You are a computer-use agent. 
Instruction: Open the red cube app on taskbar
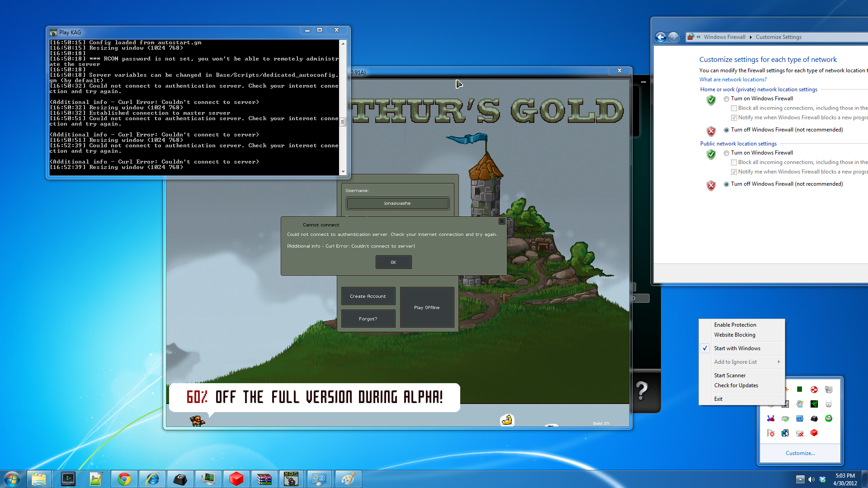[x=236, y=479]
